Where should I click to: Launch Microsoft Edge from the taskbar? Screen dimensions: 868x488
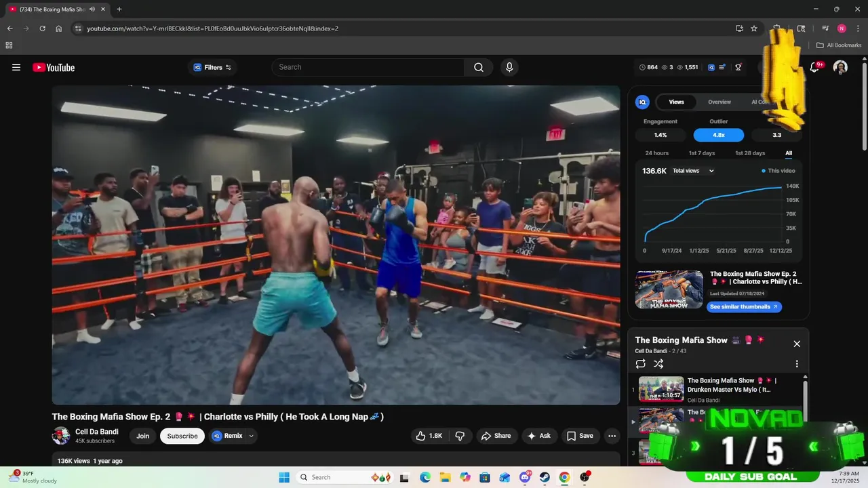[x=425, y=477]
